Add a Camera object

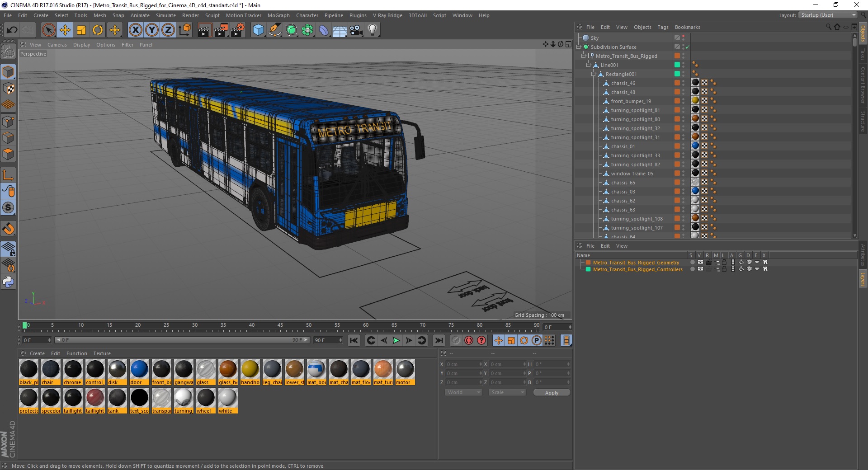(x=356, y=30)
